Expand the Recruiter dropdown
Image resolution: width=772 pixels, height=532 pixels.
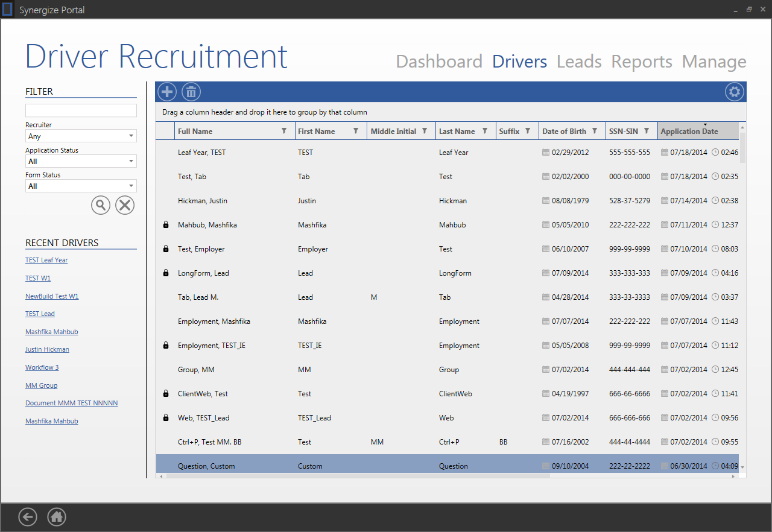tap(131, 136)
